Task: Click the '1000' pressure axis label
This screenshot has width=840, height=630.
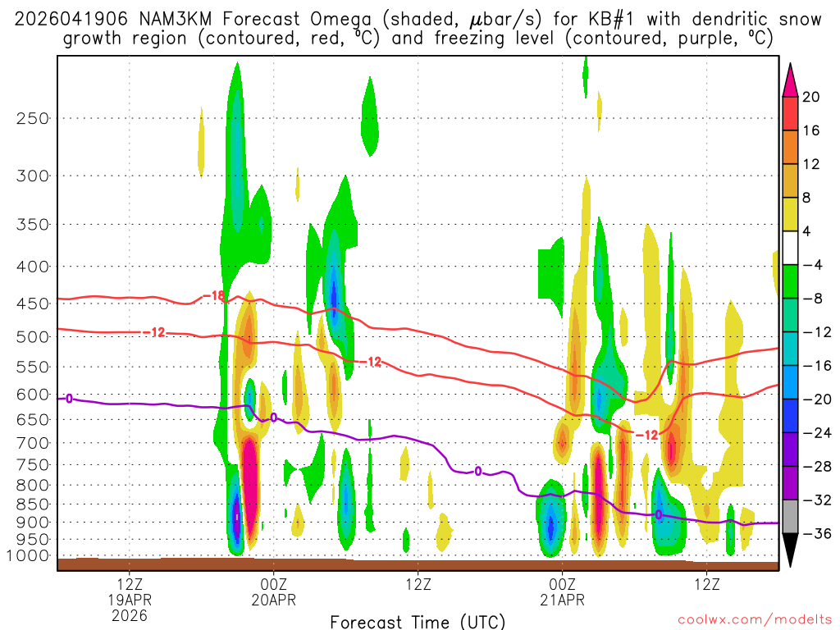Action: (x=29, y=555)
